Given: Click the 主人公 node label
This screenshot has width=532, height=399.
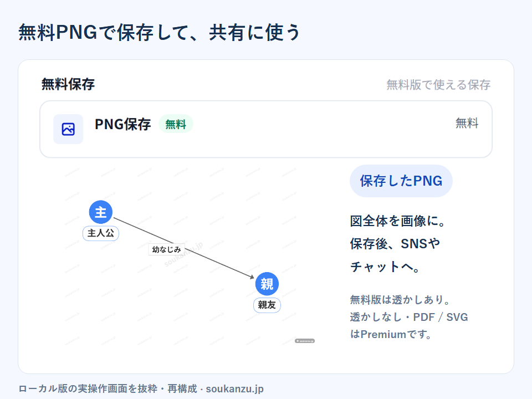Looking at the screenshot, I should [101, 233].
